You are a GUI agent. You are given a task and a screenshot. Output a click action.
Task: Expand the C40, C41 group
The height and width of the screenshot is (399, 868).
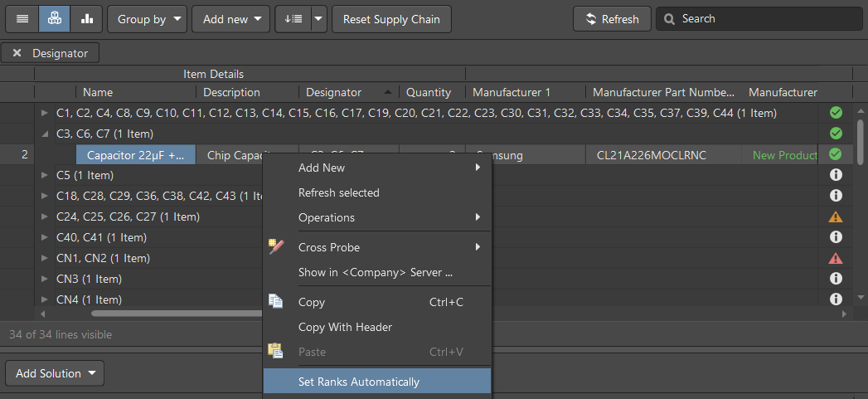point(45,237)
